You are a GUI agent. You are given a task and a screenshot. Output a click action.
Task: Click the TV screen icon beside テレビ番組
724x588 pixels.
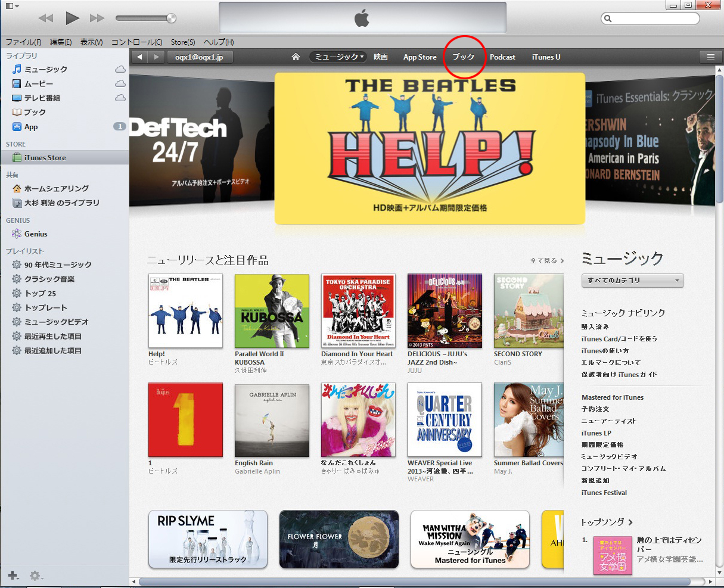(x=17, y=98)
